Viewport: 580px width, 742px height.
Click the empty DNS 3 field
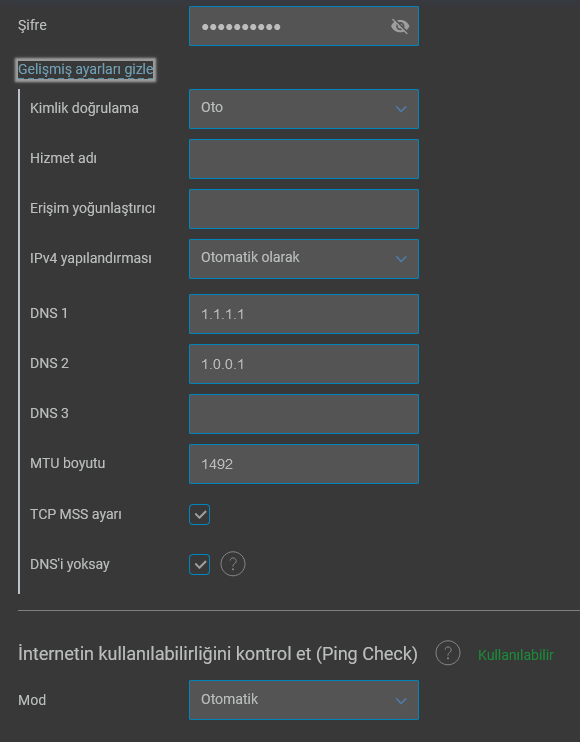pyautogui.click(x=304, y=414)
